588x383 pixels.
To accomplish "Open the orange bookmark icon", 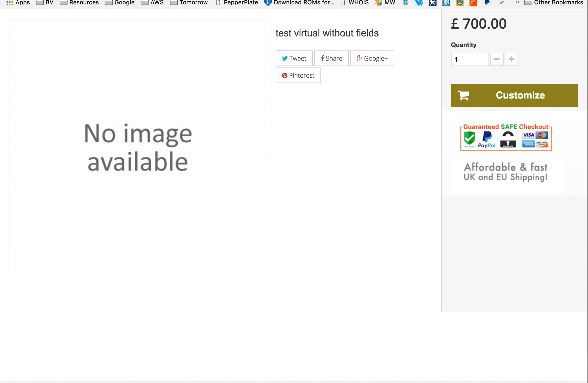I will (x=473, y=3).
